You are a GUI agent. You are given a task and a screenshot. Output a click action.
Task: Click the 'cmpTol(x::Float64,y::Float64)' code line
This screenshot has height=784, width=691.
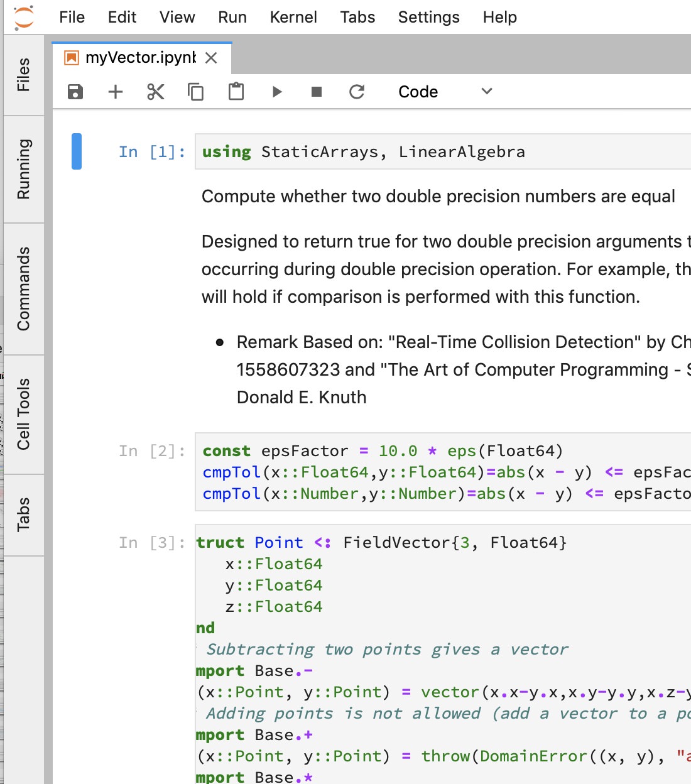[x=447, y=472]
